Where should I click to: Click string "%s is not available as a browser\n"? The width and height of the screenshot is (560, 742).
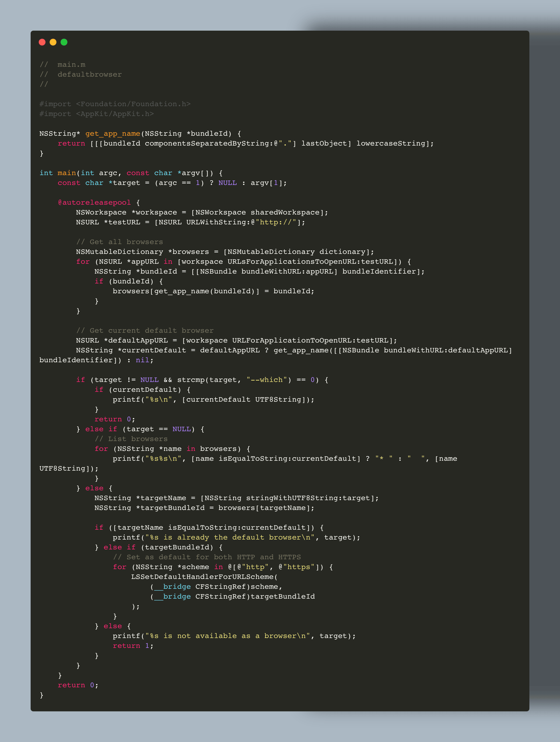pyautogui.click(x=227, y=636)
